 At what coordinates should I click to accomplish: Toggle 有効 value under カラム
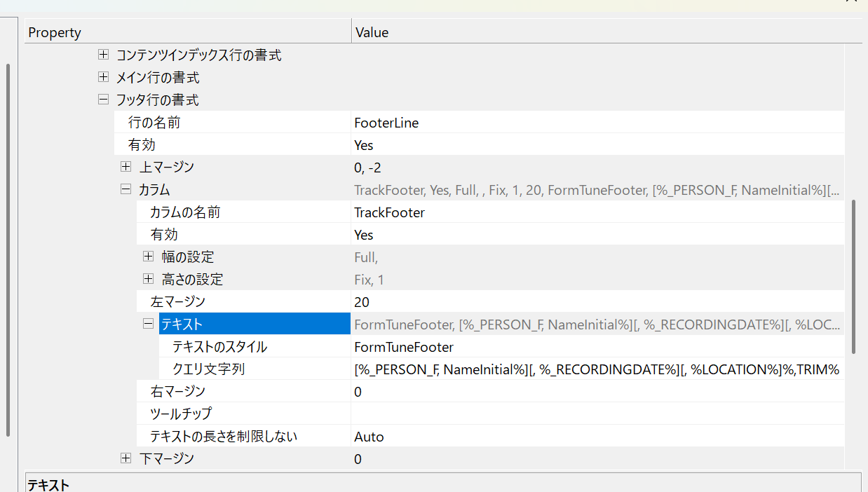(x=596, y=235)
